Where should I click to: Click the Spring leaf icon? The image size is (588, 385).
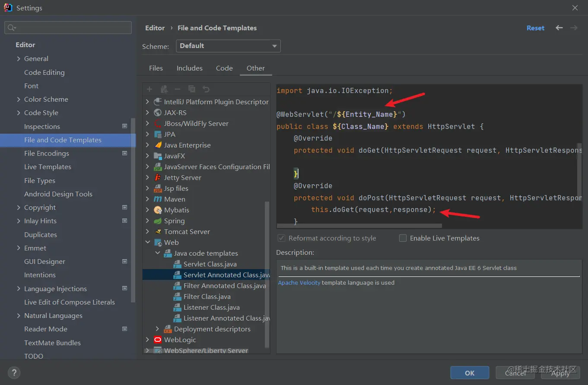coord(158,221)
